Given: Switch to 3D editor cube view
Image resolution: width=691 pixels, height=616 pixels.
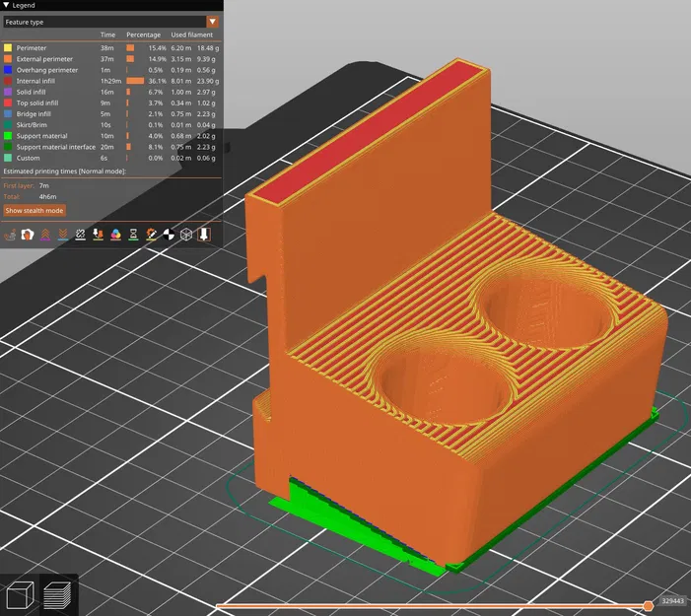Looking at the screenshot, I should pyautogui.click(x=20, y=595).
